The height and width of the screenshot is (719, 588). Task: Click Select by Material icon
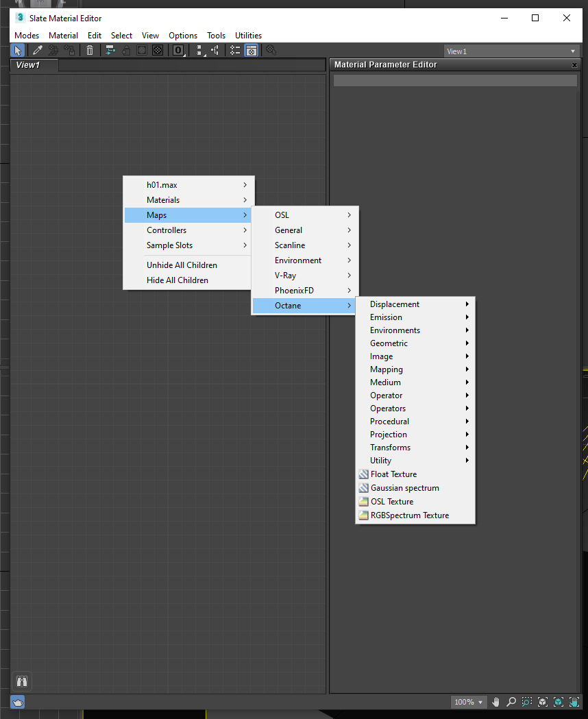[271, 51]
